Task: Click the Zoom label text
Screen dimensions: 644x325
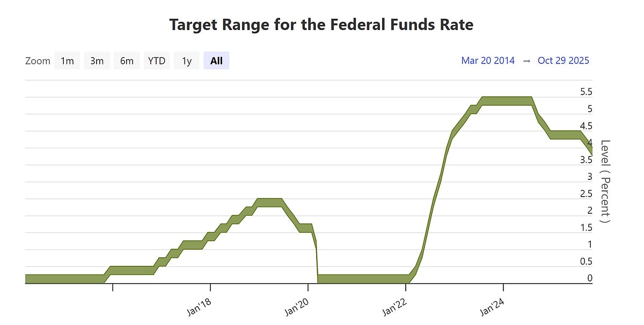Action: pos(38,61)
